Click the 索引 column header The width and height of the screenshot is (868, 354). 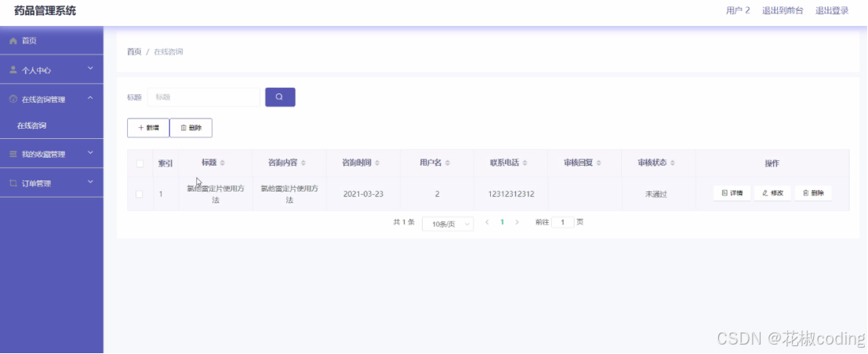pos(165,163)
